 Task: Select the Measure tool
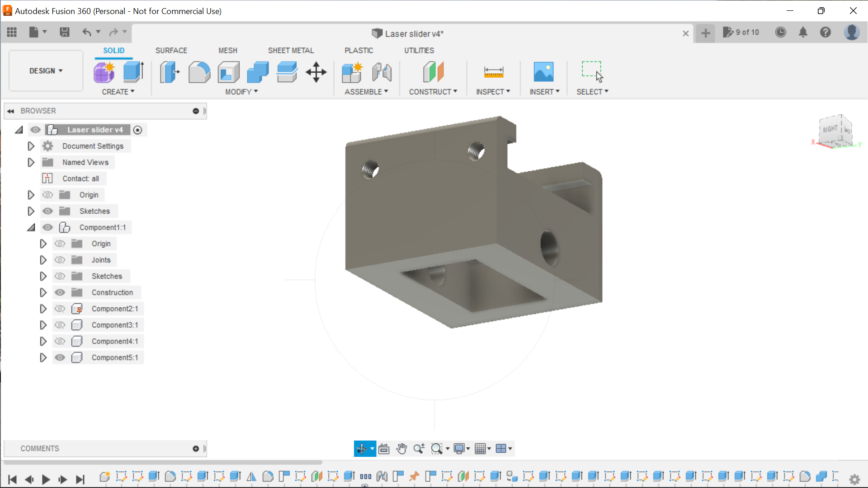(494, 72)
